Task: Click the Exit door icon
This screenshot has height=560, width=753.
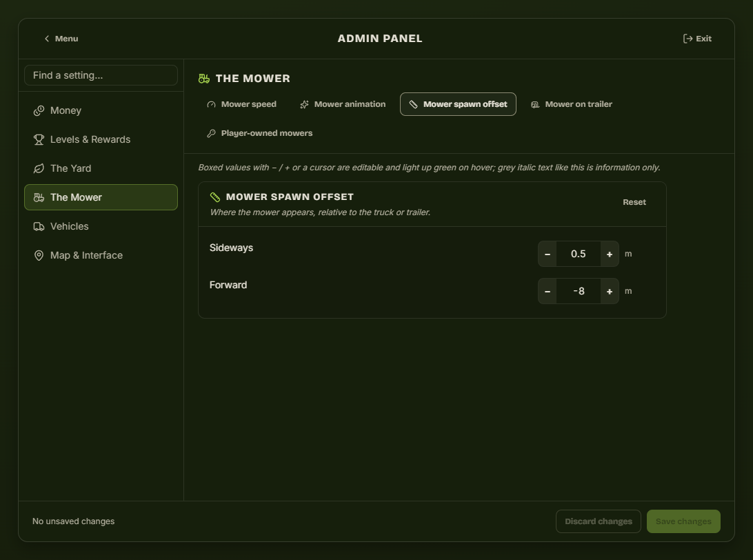Action: (687, 39)
